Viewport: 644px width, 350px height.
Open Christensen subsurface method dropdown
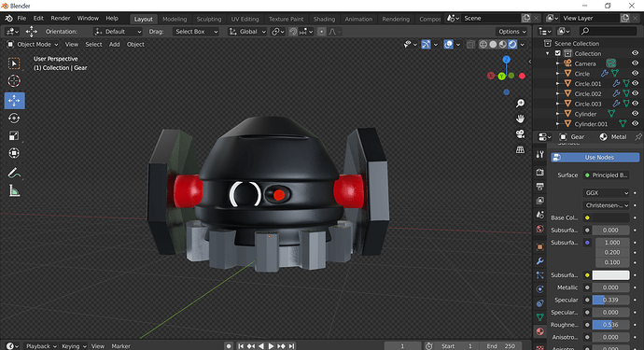coord(607,205)
